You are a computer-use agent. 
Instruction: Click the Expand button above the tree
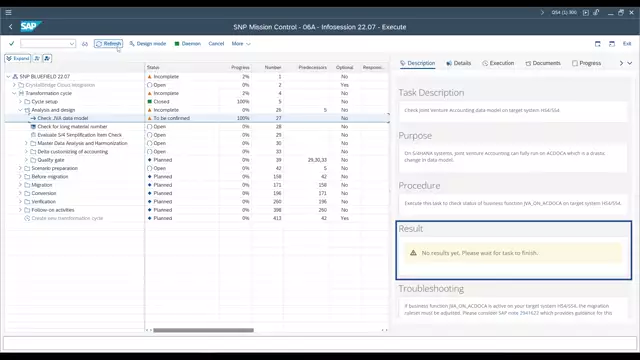point(18,58)
